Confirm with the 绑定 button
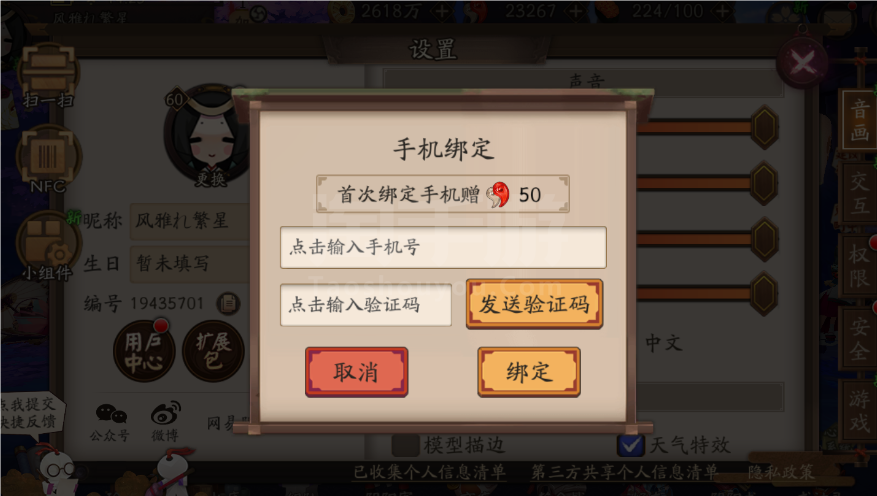Image resolution: width=877 pixels, height=496 pixels. click(529, 372)
